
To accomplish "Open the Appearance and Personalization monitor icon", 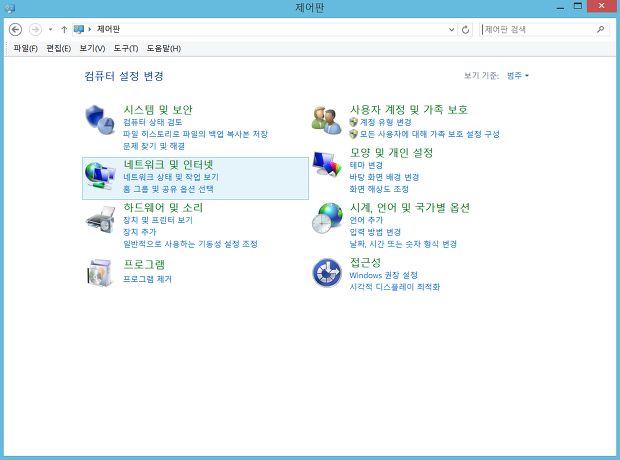I will point(327,164).
